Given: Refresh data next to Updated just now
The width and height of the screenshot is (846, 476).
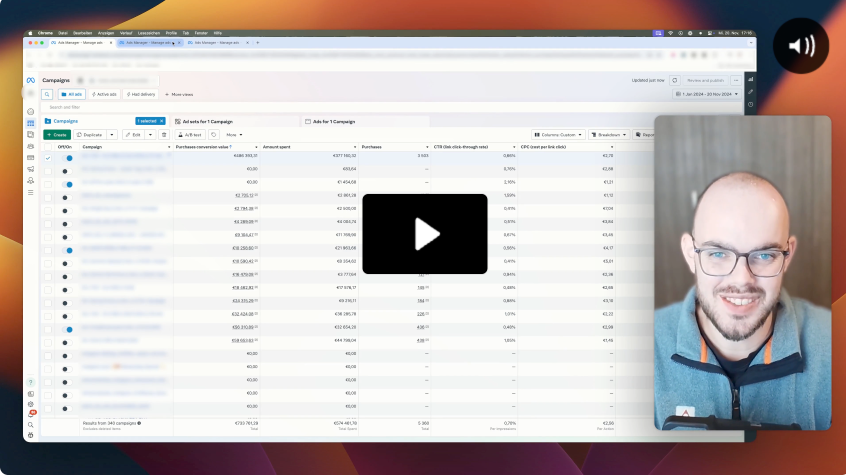Looking at the screenshot, I should coord(674,80).
